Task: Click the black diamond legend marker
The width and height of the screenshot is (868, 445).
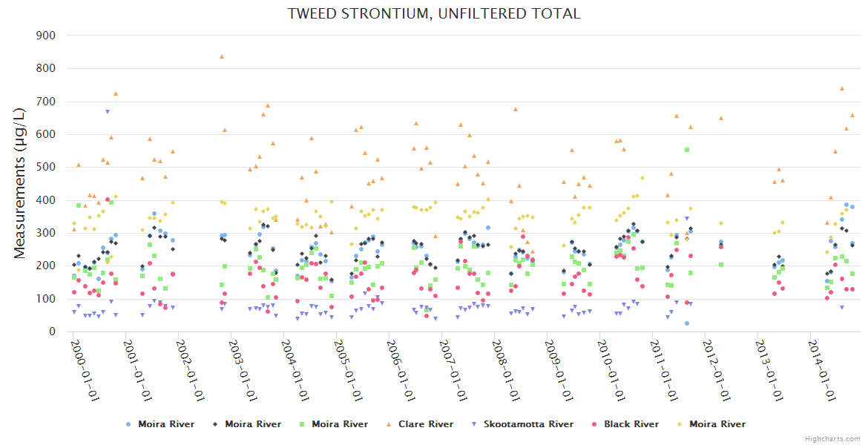Action: [215, 424]
